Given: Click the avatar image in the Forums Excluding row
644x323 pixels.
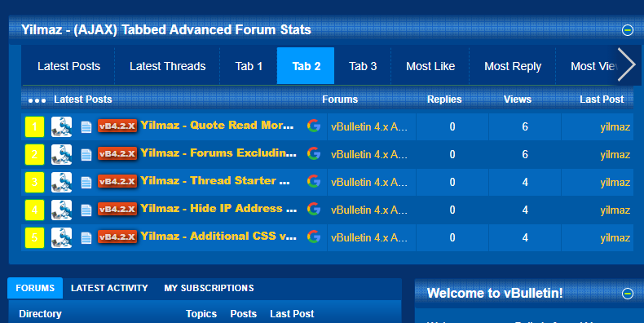Looking at the screenshot, I should pyautogui.click(x=62, y=154).
